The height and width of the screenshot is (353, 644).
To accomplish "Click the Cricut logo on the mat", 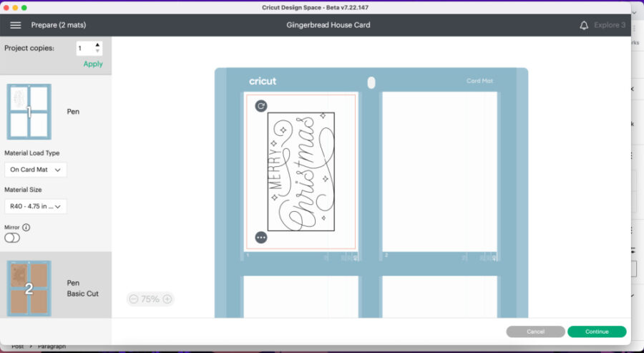I will 263,81.
